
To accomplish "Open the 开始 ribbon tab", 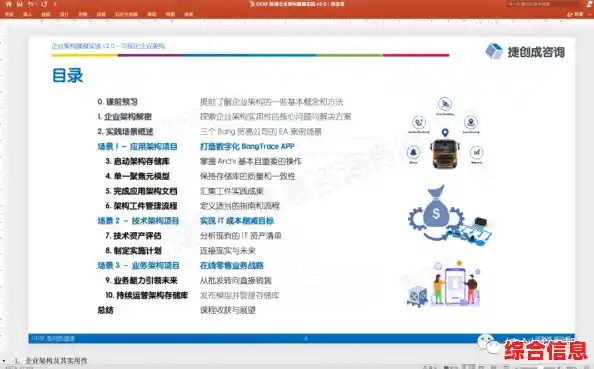I will pyautogui.click(x=9, y=14).
